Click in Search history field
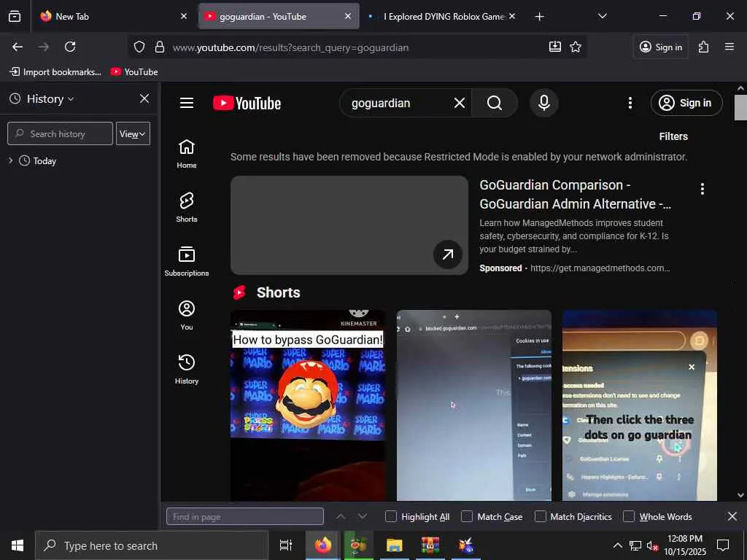747x560 pixels. point(60,134)
